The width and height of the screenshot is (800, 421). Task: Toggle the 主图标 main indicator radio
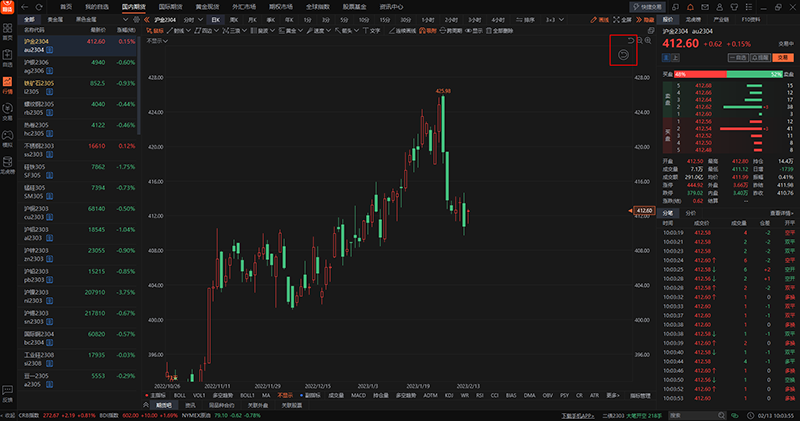click(x=156, y=395)
